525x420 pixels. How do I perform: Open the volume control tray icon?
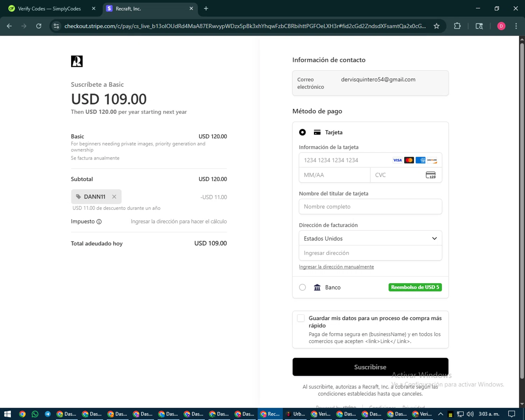tap(470, 414)
